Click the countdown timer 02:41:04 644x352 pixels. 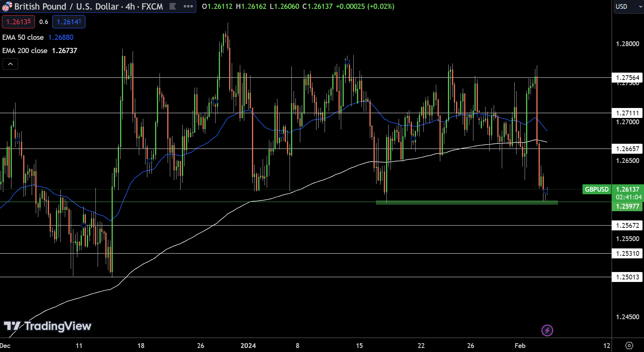[629, 197]
